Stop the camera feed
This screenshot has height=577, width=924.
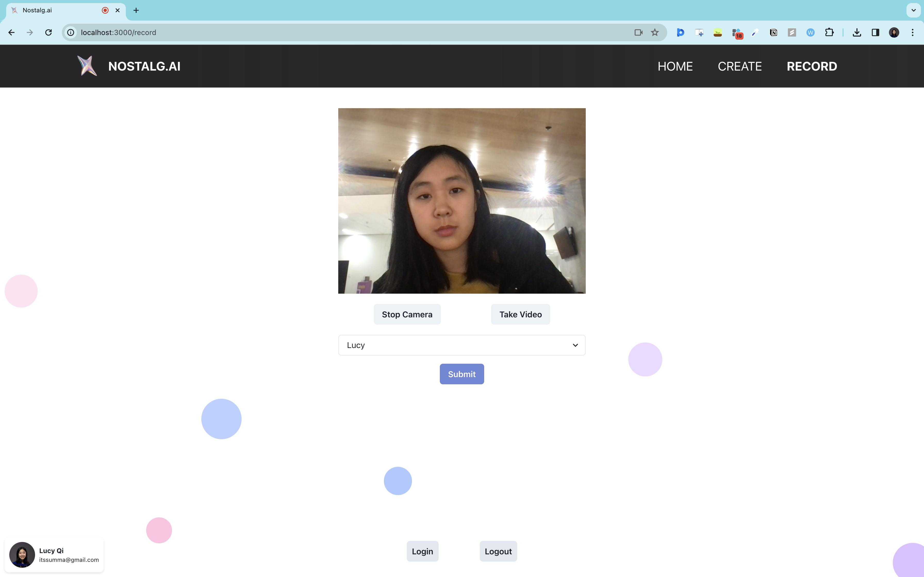pyautogui.click(x=407, y=314)
